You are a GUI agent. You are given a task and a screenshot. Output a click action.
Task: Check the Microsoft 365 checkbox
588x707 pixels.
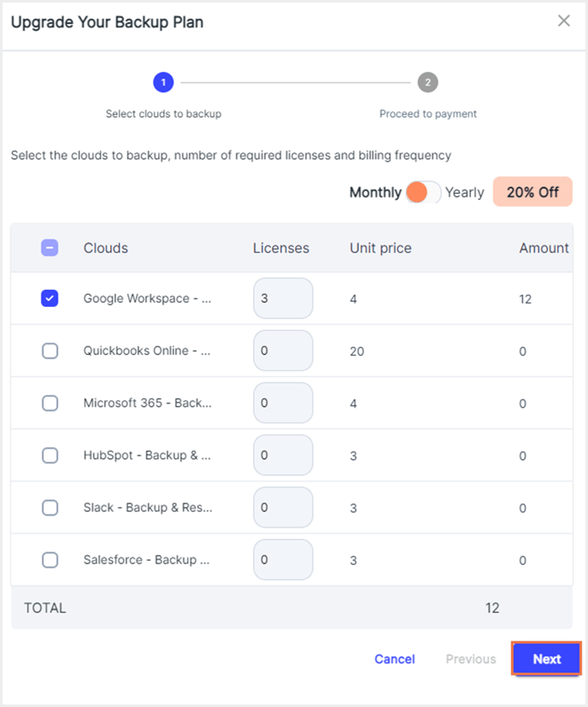click(50, 403)
